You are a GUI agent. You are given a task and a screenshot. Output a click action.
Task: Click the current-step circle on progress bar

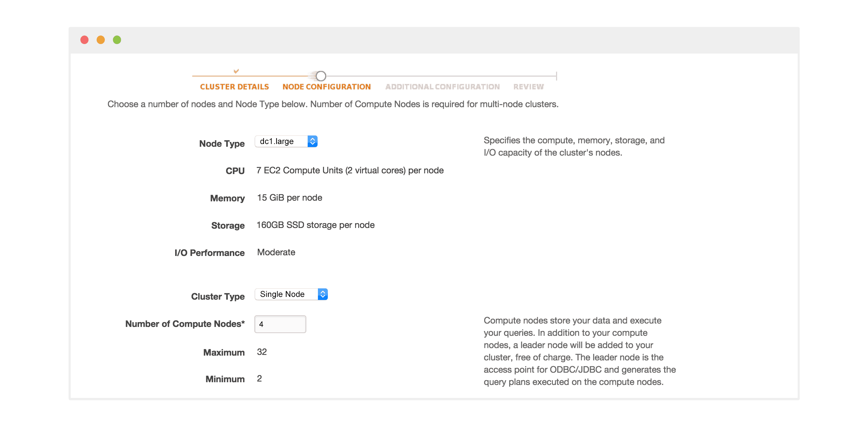(321, 76)
